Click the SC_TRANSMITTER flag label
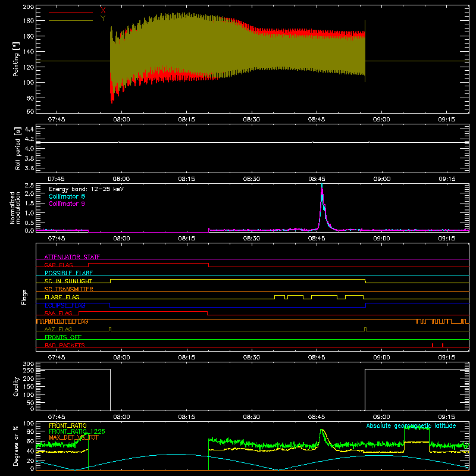 (x=68, y=289)
